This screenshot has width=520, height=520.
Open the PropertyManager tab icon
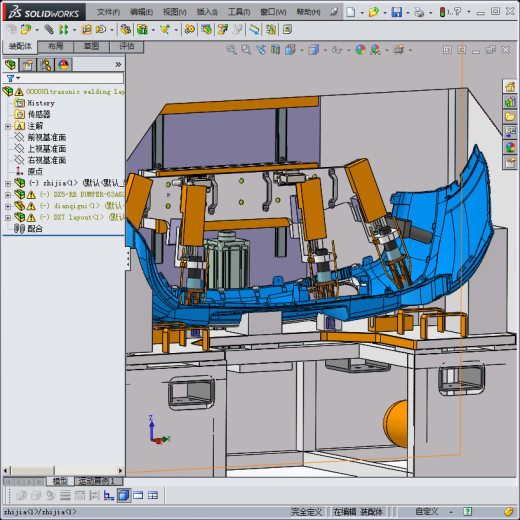(28, 65)
